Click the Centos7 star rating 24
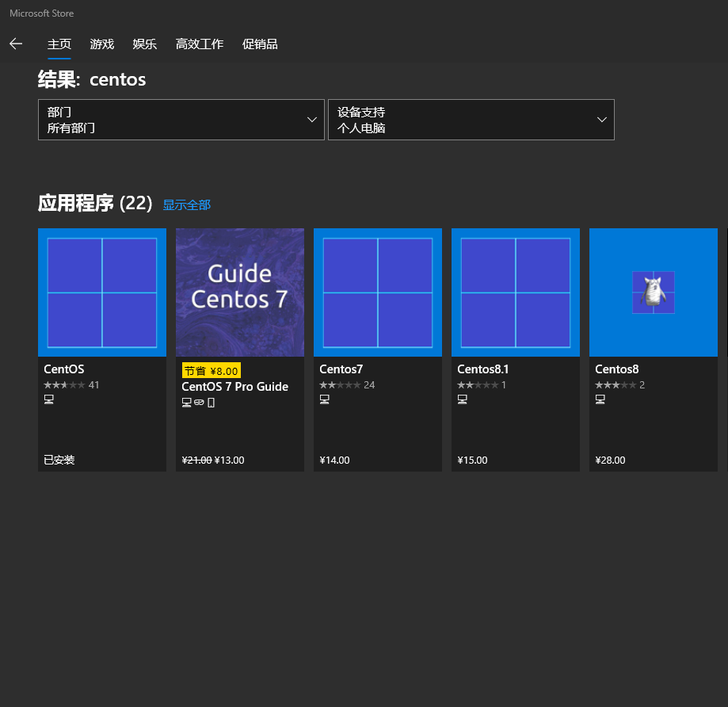Viewport: 728px width, 707px height. point(347,385)
